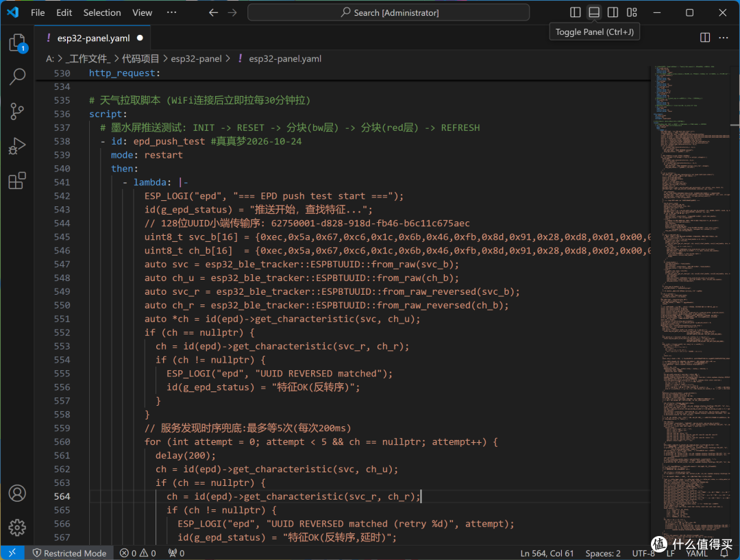Image resolution: width=740 pixels, height=560 pixels.
Task: Open the esp32-panel breadcrumb folder
Action: 197,58
